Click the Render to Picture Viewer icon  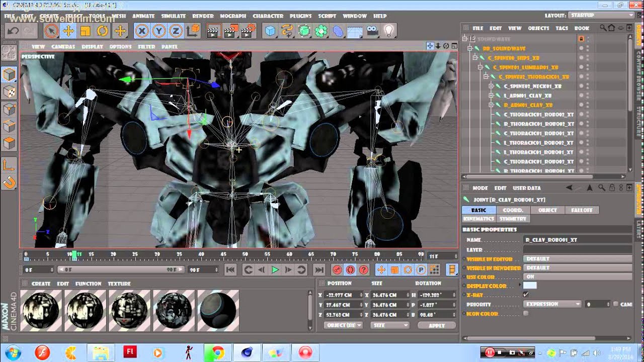[230, 31]
